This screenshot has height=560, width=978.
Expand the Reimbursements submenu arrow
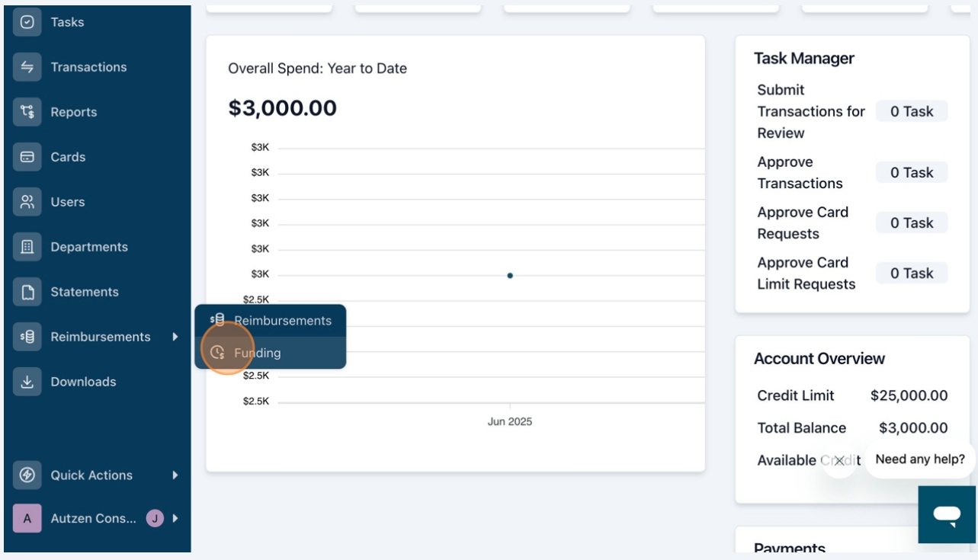pos(175,337)
